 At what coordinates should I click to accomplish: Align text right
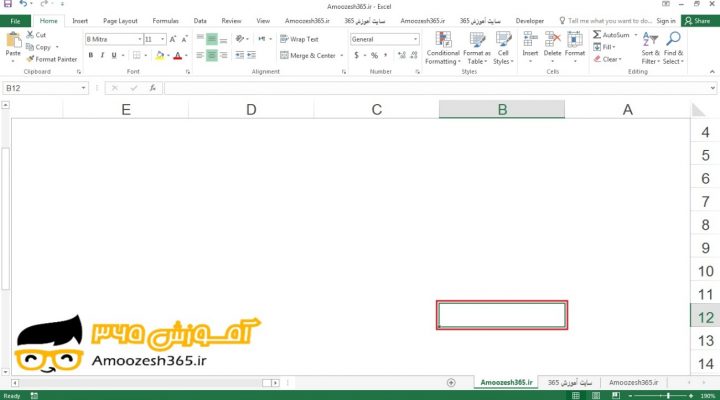[x=223, y=55]
